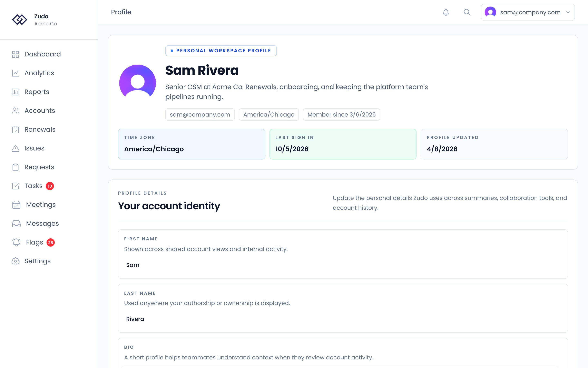Click the Zudo logo icon
This screenshot has width=588, height=368.
point(19,20)
